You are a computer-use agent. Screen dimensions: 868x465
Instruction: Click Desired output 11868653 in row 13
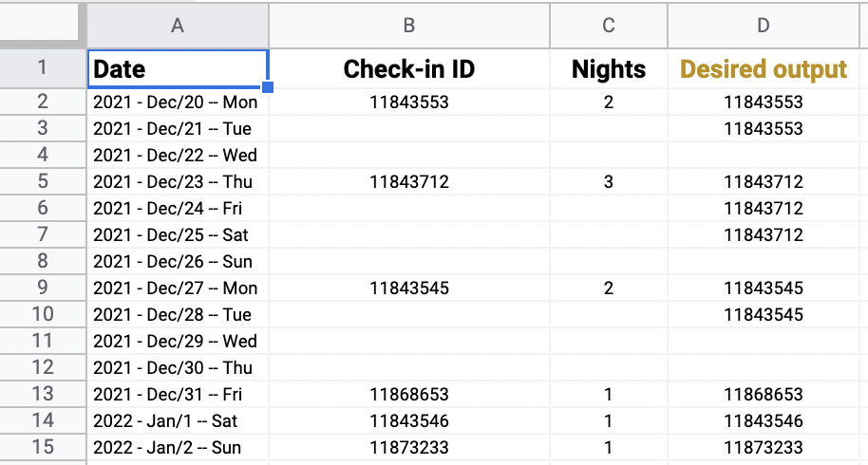pos(764,394)
